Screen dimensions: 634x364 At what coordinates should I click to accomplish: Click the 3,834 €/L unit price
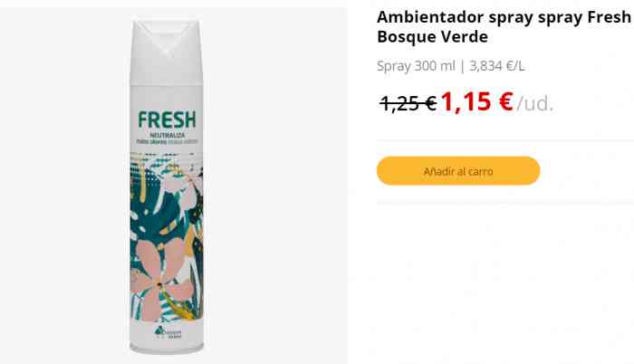[497, 66]
